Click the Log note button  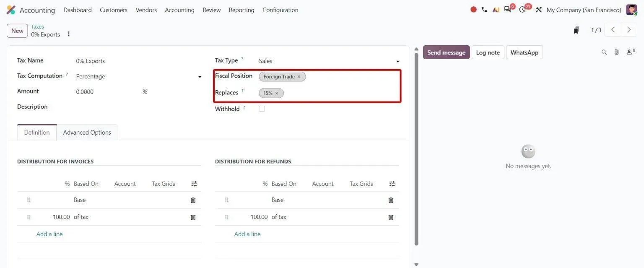click(488, 52)
